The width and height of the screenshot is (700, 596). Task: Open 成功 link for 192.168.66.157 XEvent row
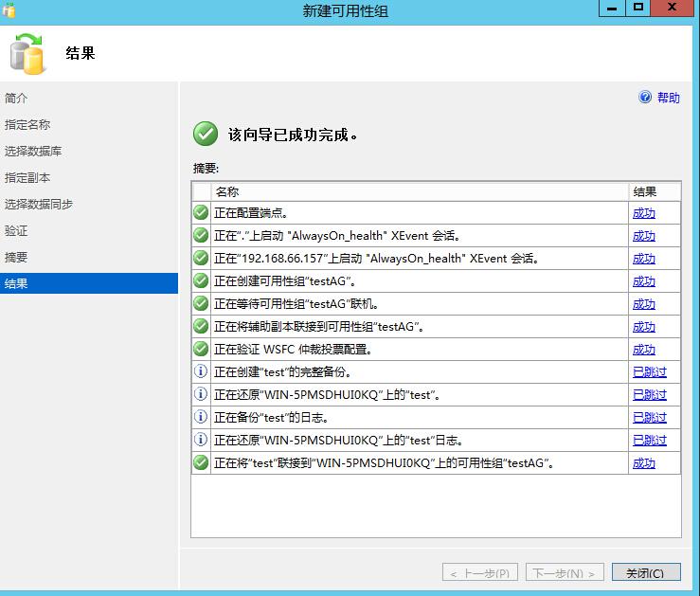pyautogui.click(x=644, y=259)
